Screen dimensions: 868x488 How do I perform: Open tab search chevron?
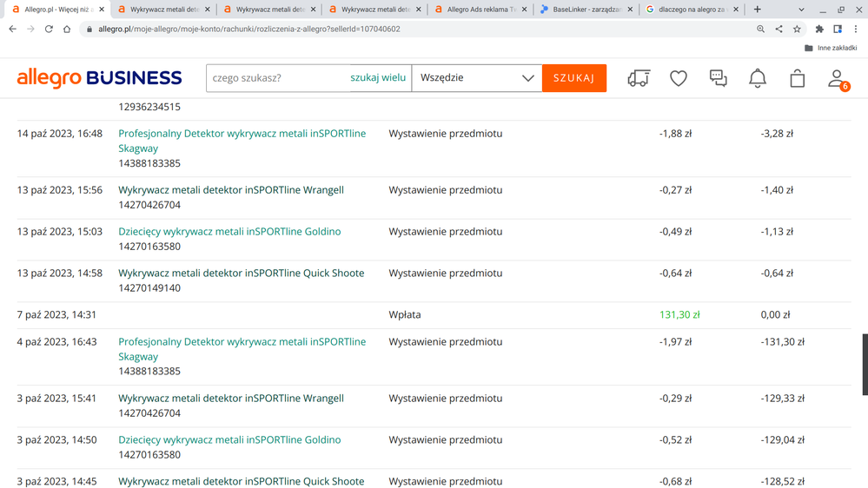pos(801,10)
